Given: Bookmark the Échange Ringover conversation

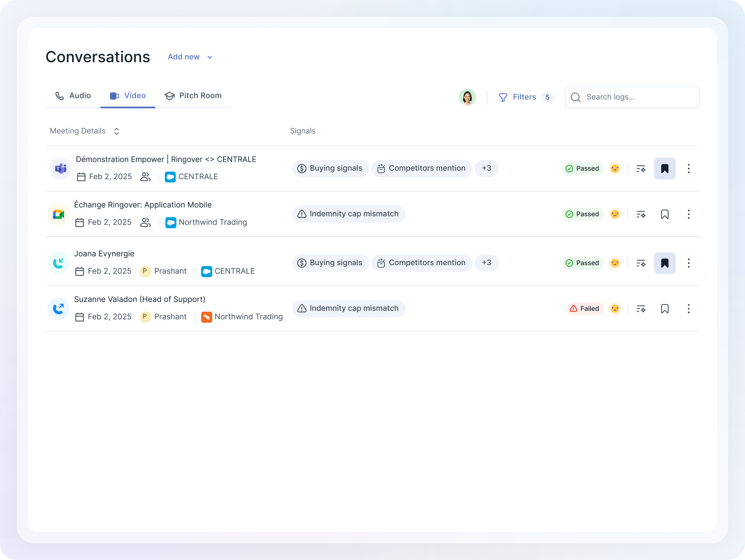Looking at the screenshot, I should pyautogui.click(x=664, y=214).
